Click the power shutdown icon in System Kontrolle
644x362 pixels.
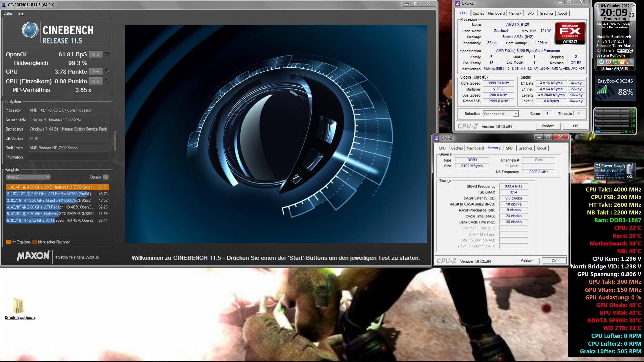pyautogui.click(x=601, y=62)
